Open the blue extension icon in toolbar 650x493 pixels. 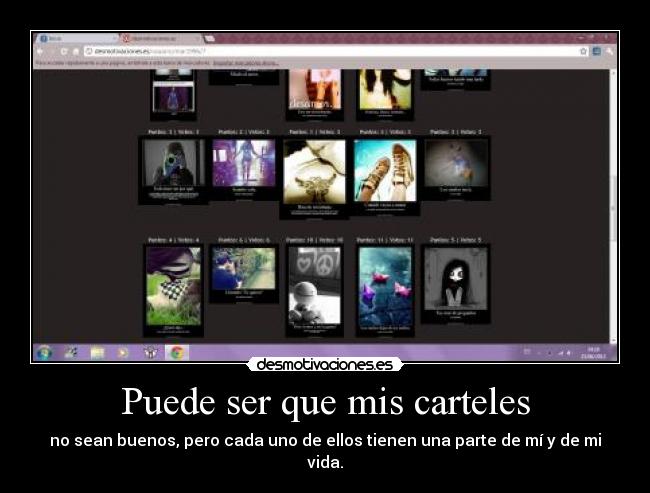coord(597,51)
